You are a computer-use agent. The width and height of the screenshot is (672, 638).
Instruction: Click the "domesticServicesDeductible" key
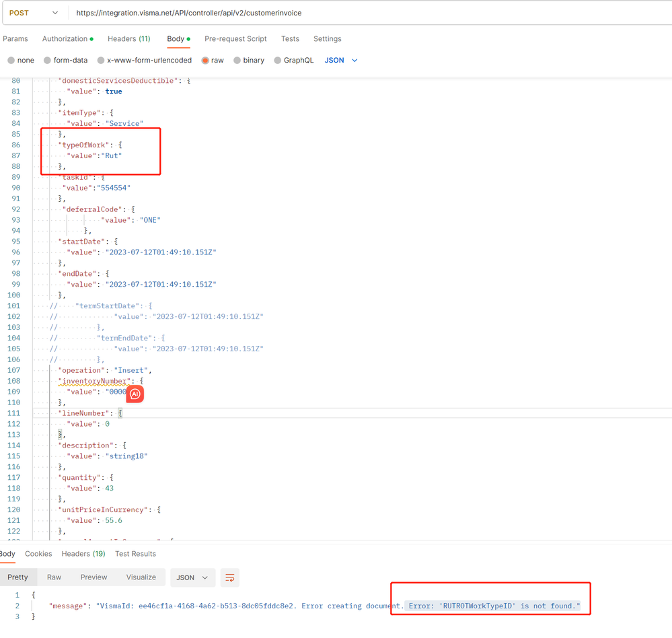(118, 81)
